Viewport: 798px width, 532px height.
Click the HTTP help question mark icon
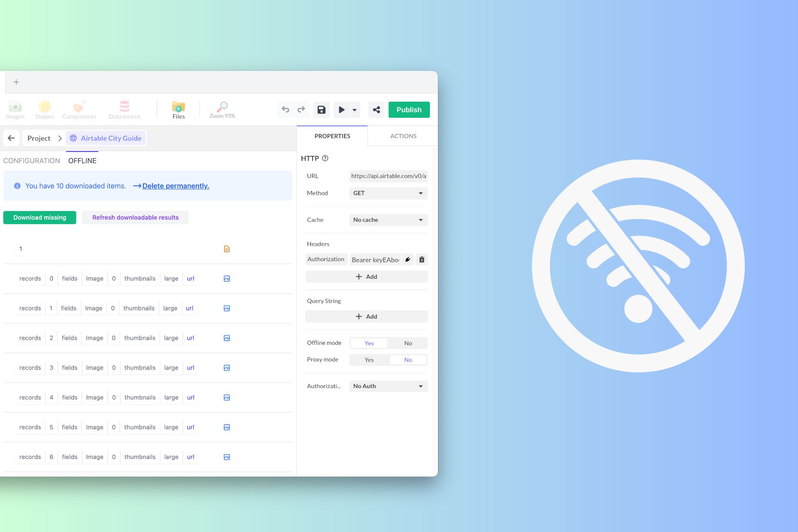[325, 158]
